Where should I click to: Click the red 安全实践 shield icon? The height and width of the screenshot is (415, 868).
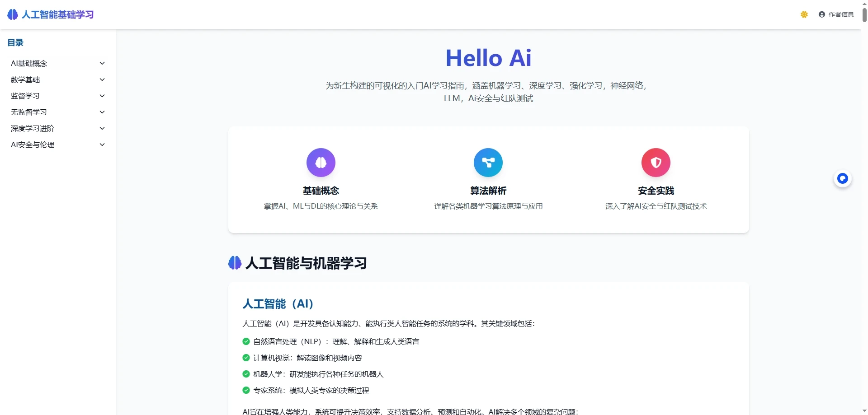(656, 163)
